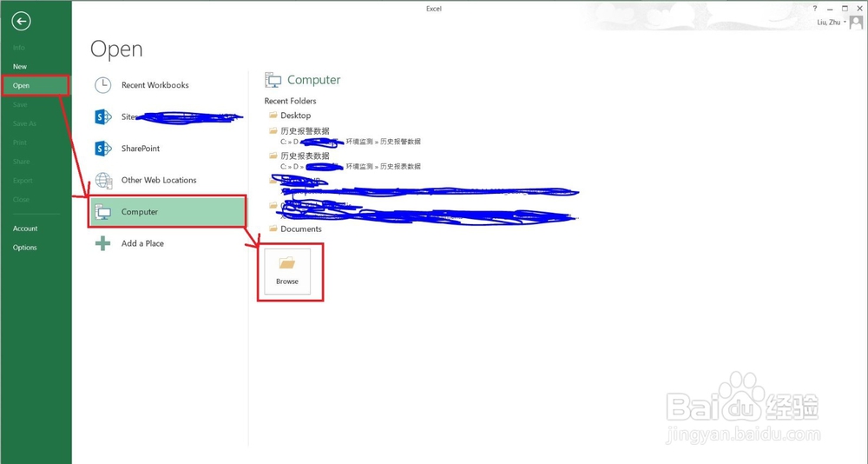The image size is (868, 464).
Task: Click the Desktop folder icon
Action: point(273,115)
